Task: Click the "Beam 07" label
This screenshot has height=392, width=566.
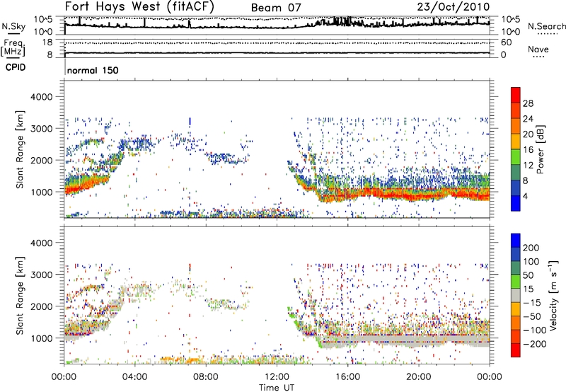Action: (276, 8)
